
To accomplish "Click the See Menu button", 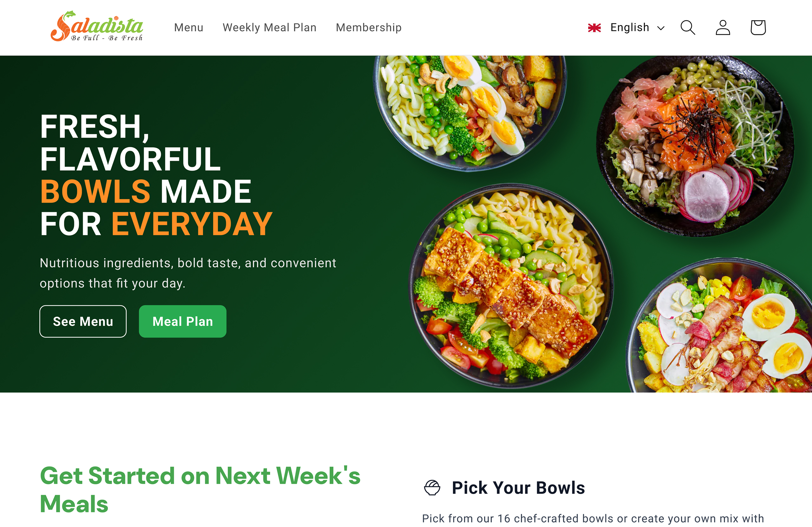I will click(x=83, y=321).
